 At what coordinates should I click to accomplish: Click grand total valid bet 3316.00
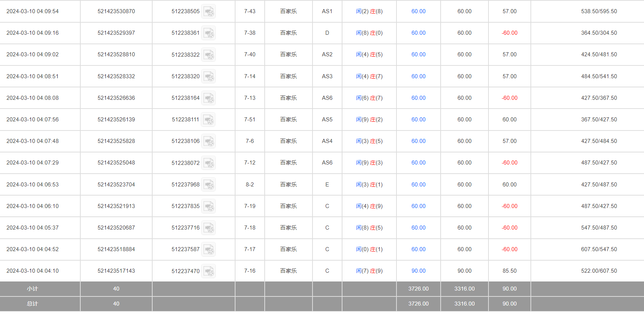coord(464,304)
